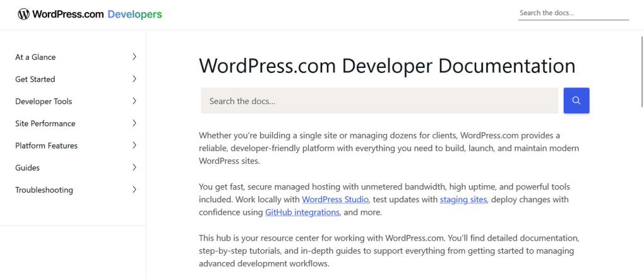Click the Developers header link
The height and width of the screenshot is (279, 644).
135,14
